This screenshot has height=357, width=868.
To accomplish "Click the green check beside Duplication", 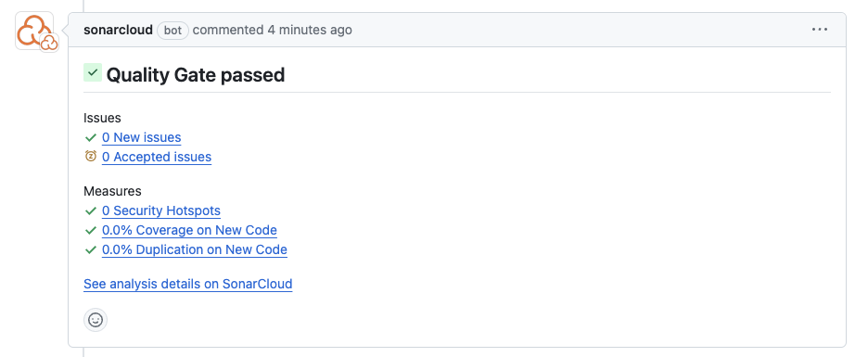I will pyautogui.click(x=91, y=249).
